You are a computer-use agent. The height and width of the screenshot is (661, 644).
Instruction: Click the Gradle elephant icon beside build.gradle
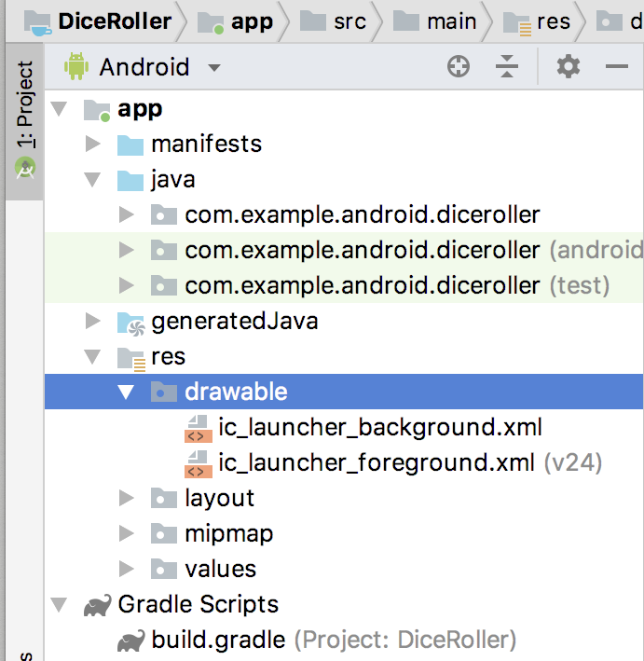pos(130,640)
